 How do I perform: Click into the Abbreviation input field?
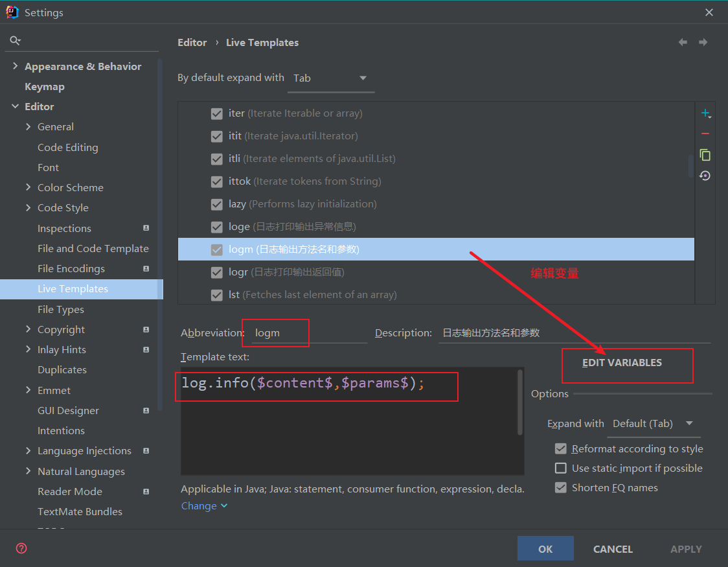[x=308, y=333]
